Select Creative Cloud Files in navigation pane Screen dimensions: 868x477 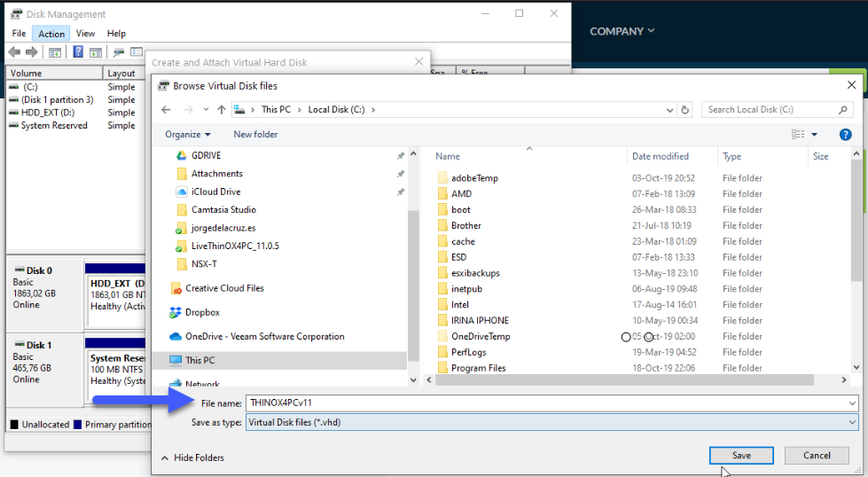point(224,288)
